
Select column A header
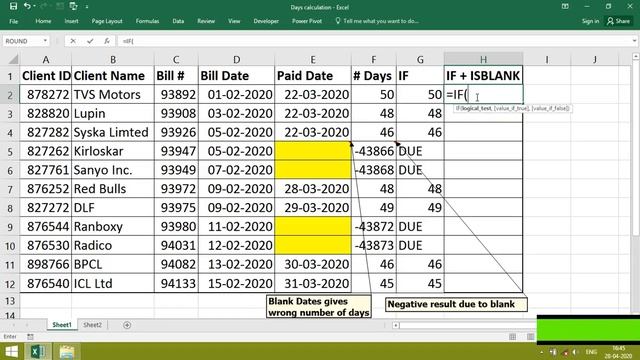tap(46, 60)
